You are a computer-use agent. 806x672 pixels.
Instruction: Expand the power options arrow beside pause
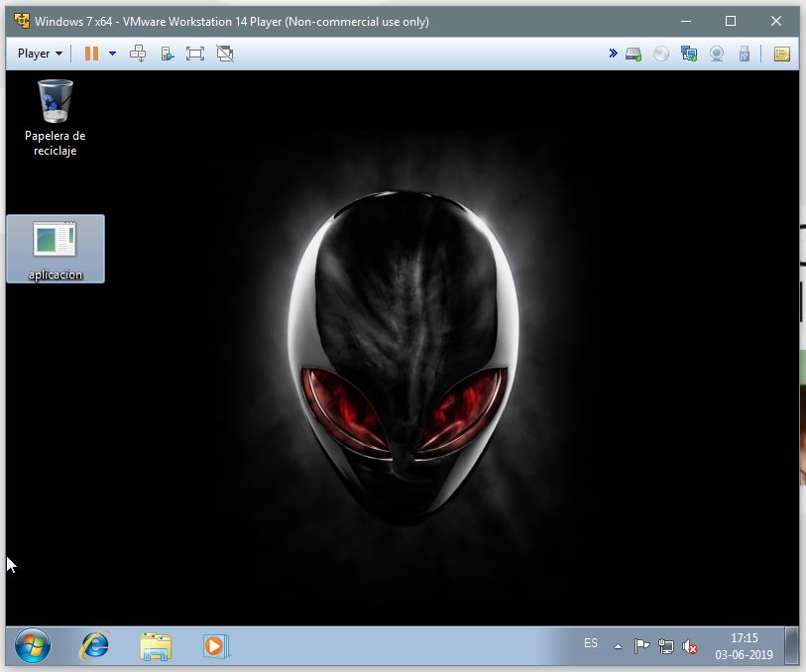(x=113, y=54)
